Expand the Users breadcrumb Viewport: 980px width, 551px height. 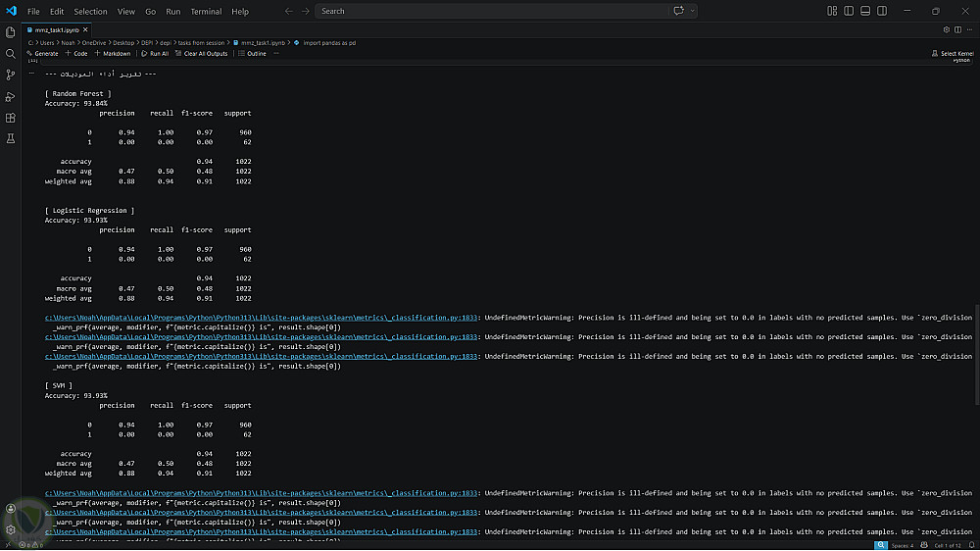pos(47,43)
